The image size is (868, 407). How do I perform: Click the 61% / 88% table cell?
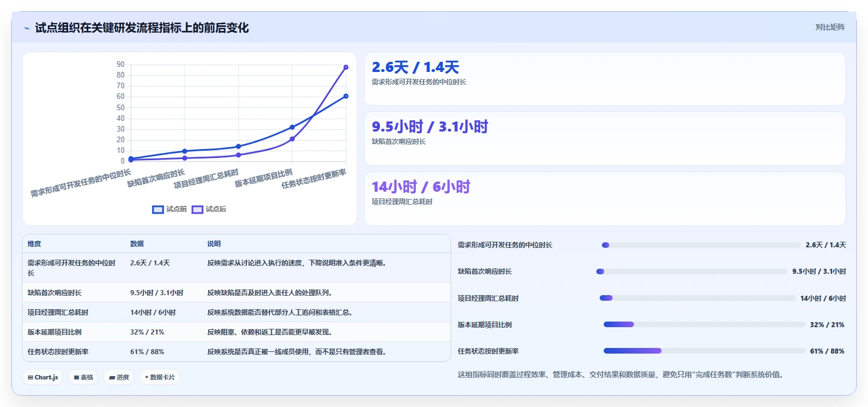click(147, 352)
